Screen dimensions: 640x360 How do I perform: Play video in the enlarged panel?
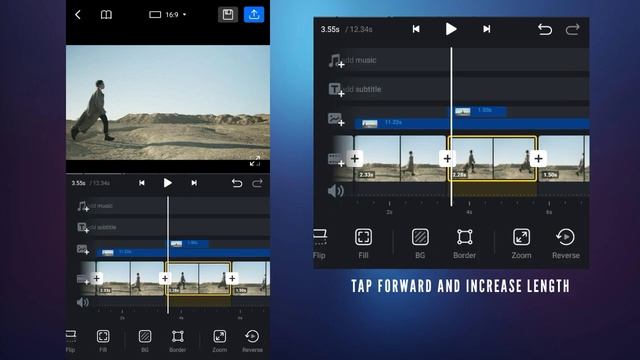(x=451, y=29)
